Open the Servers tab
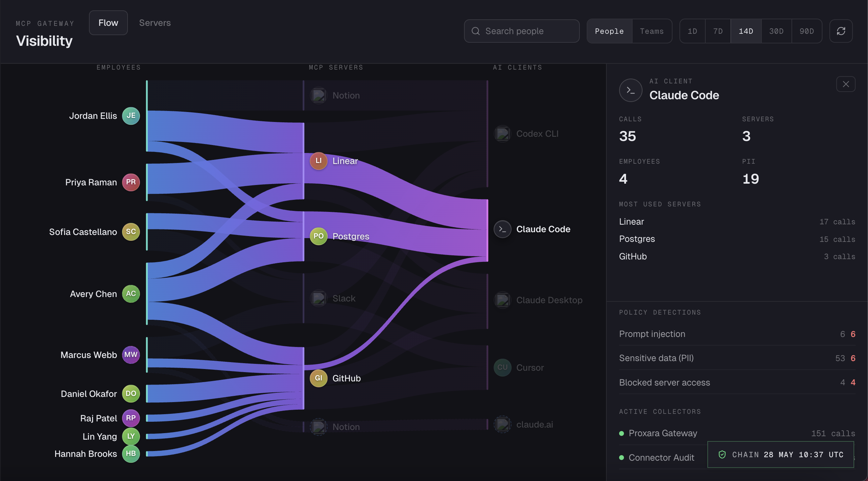Screen dimensions: 868x481 (x=155, y=23)
